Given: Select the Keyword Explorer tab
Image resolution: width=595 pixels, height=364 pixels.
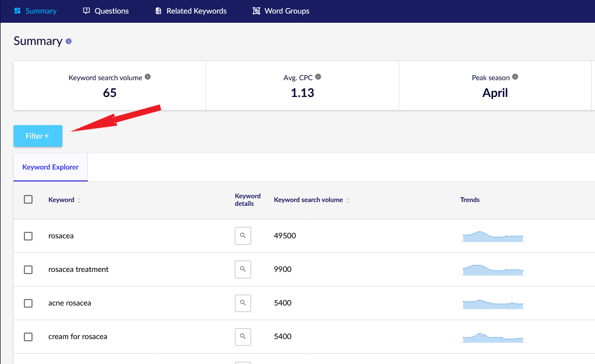Looking at the screenshot, I should click(50, 167).
